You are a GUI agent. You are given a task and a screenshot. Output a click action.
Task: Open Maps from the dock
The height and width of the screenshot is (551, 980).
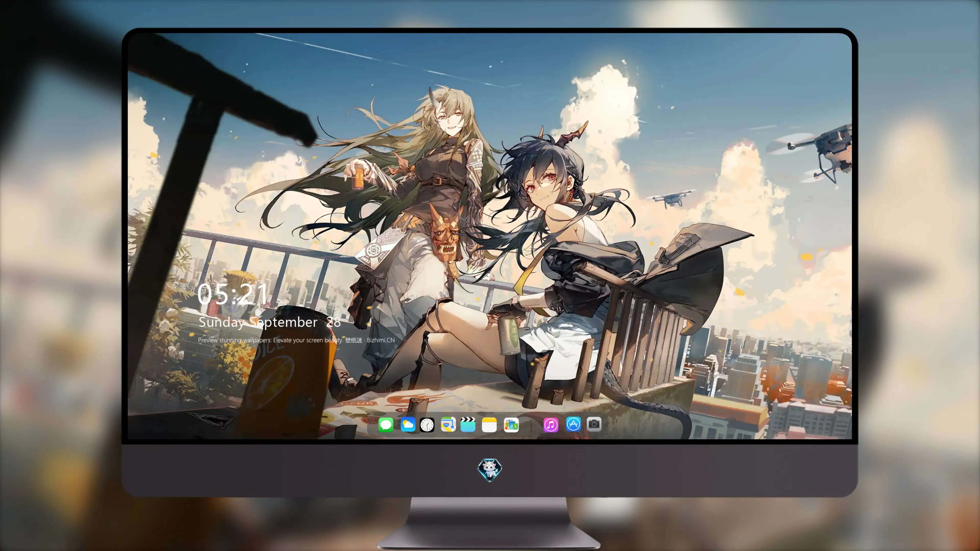[x=448, y=424]
